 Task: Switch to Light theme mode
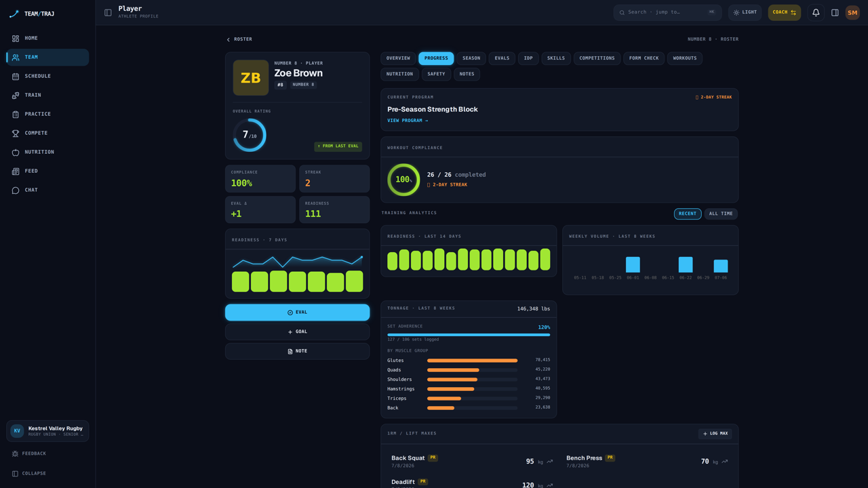[x=745, y=12]
